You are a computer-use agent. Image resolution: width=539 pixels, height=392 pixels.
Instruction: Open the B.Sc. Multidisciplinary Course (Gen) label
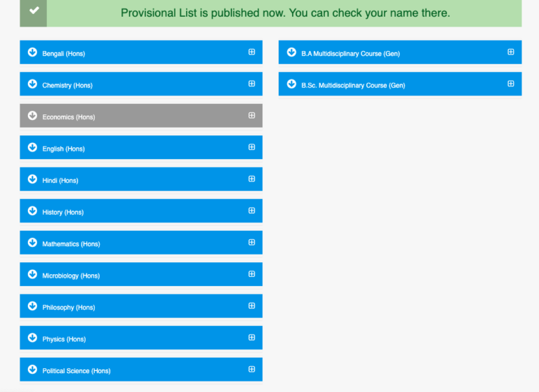(353, 86)
